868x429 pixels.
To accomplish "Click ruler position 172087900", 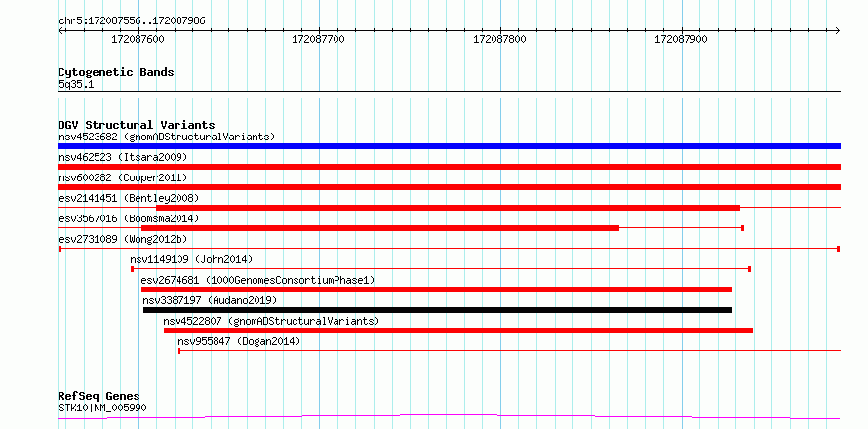I will [x=681, y=39].
